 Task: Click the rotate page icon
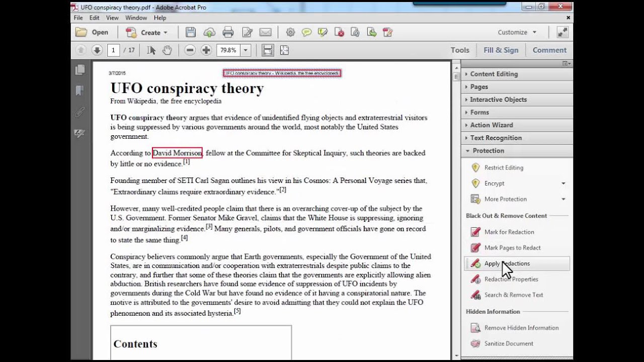(355, 32)
